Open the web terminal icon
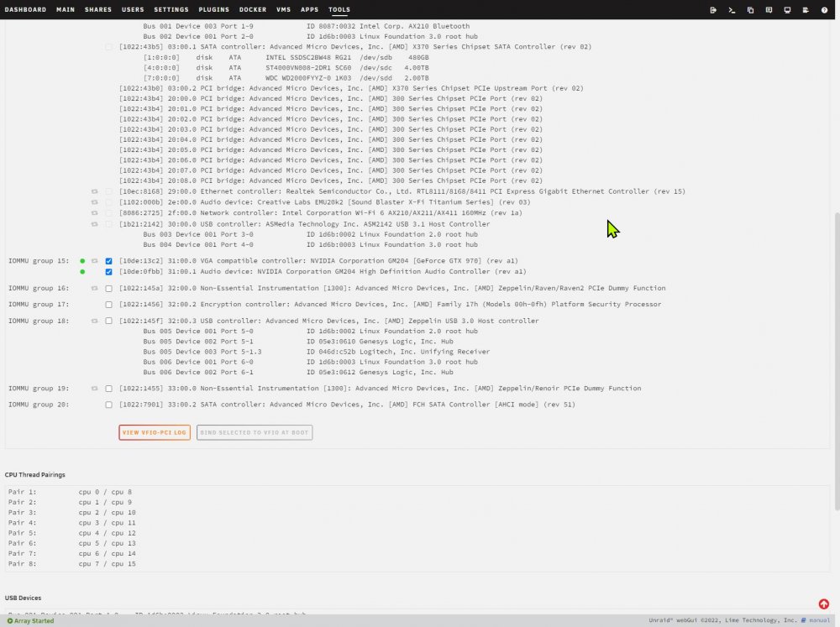This screenshot has width=840, height=627. coord(732,9)
